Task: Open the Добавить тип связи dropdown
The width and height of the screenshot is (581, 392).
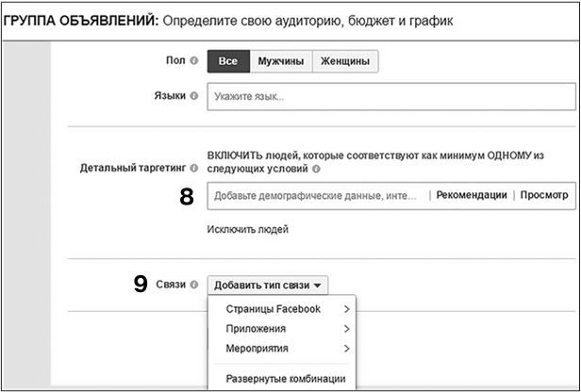Action: 268,285
